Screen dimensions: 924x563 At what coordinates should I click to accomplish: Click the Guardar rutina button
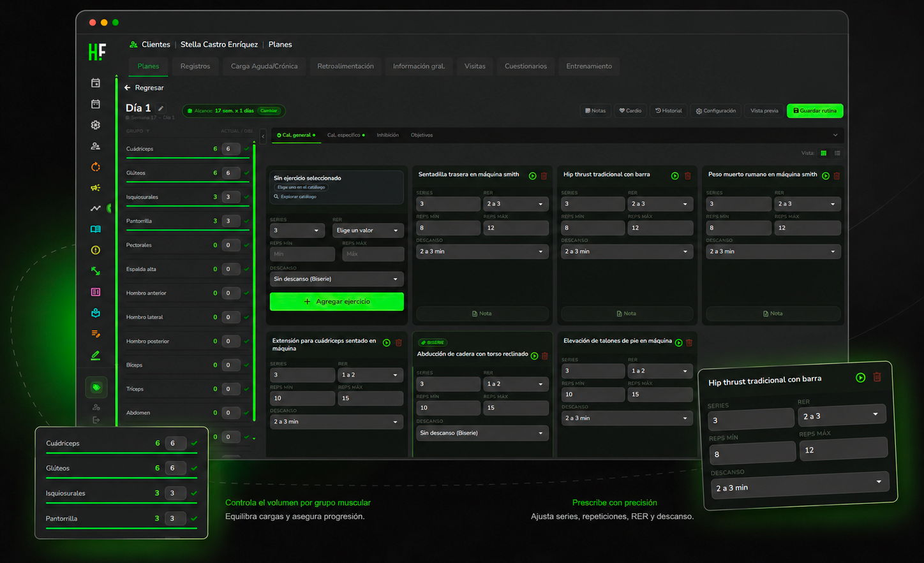click(x=815, y=111)
